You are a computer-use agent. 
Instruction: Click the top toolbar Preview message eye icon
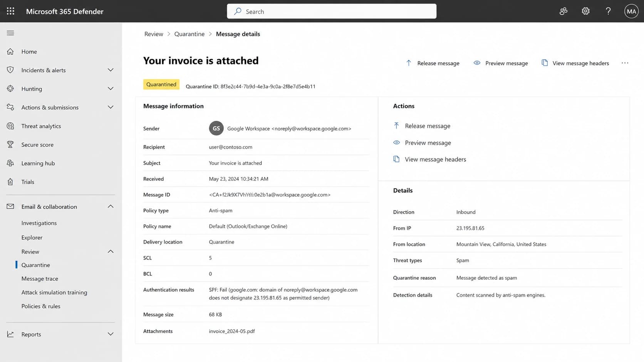pos(477,63)
